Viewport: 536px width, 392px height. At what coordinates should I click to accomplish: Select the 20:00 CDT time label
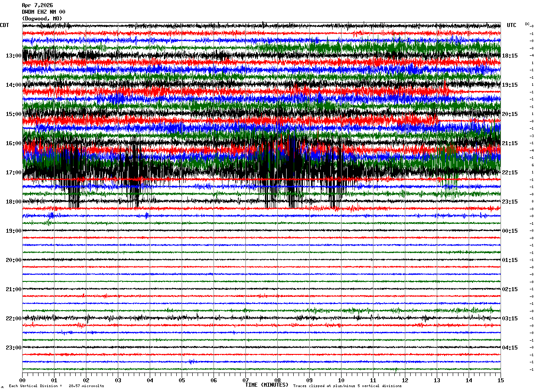coord(14,260)
